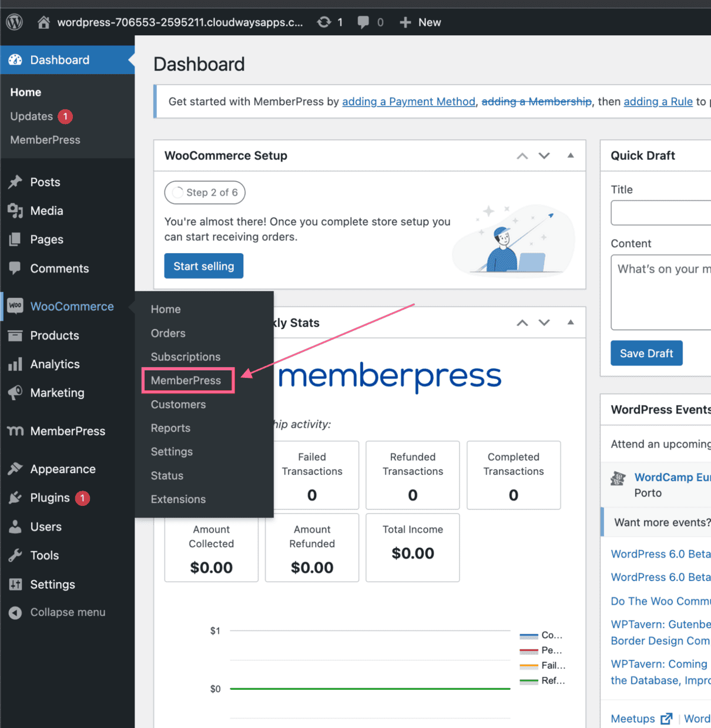Open Extensions in WooCommerce submenu
The image size is (711, 728).
point(178,499)
